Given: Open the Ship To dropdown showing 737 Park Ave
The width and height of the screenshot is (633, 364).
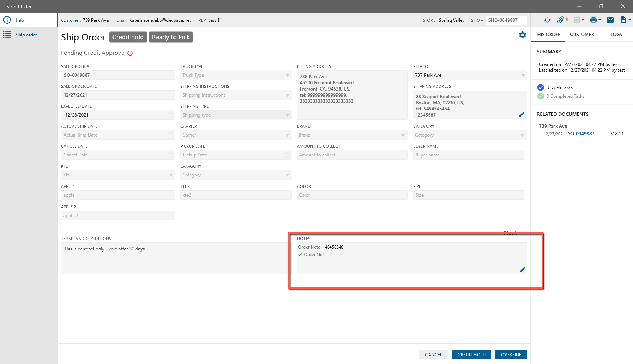Looking at the screenshot, I should (x=523, y=75).
